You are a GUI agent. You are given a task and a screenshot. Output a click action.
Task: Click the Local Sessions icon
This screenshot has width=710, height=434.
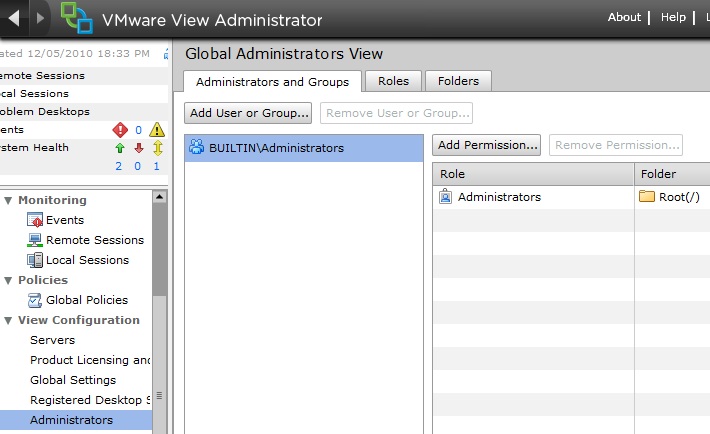[36, 260]
